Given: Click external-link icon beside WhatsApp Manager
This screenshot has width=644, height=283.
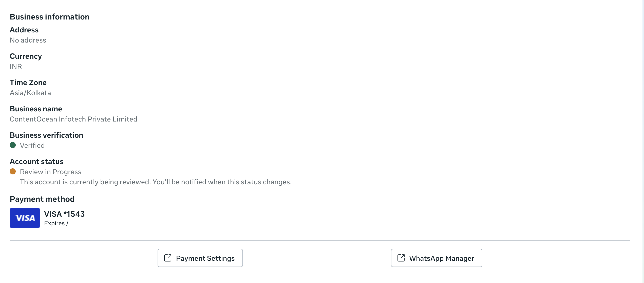Looking at the screenshot, I should point(401,258).
